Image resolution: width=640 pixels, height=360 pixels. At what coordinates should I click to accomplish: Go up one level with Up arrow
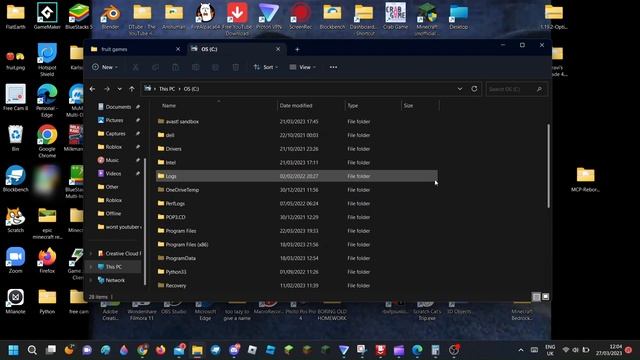(x=131, y=89)
